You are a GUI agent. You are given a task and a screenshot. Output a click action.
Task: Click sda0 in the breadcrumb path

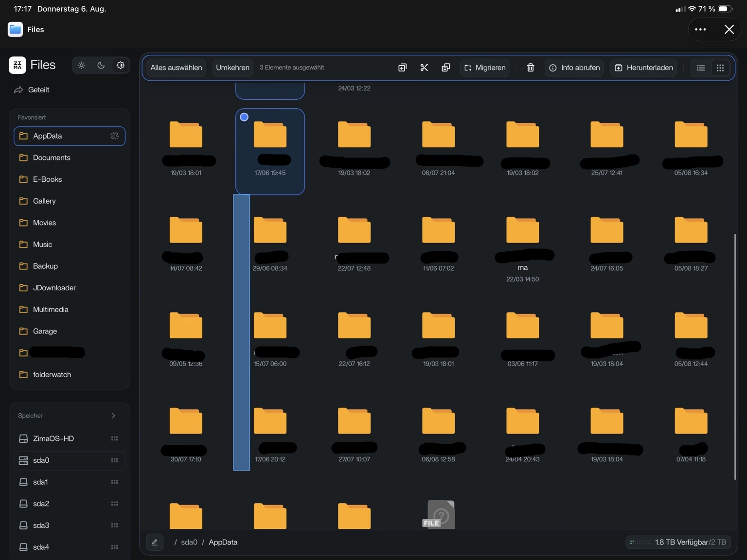[189, 542]
